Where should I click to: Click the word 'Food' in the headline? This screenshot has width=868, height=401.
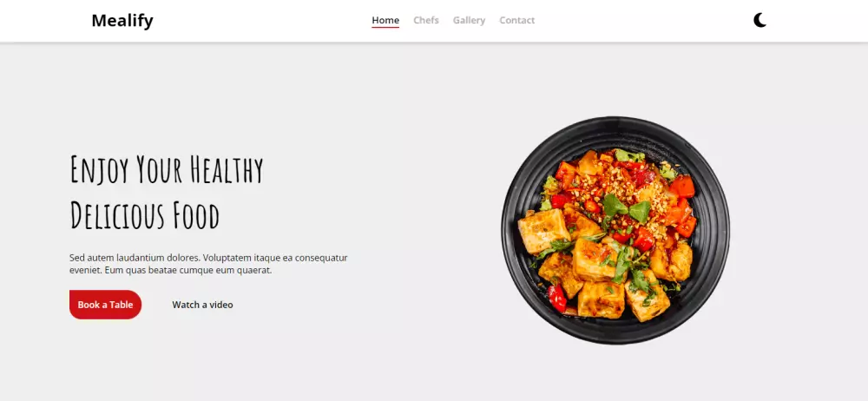click(196, 215)
